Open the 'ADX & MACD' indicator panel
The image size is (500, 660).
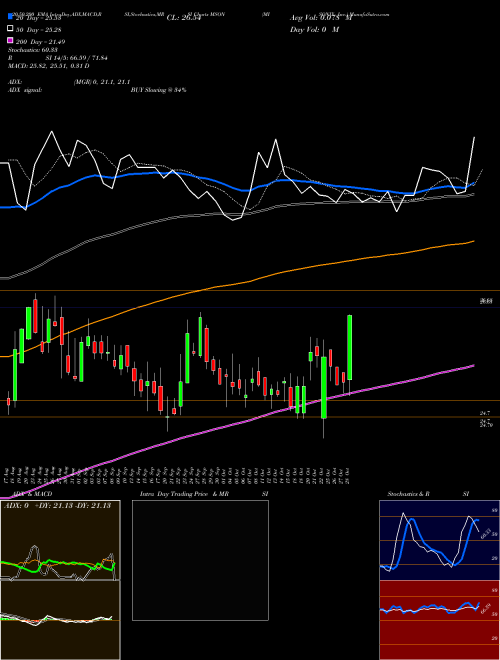[60, 580]
